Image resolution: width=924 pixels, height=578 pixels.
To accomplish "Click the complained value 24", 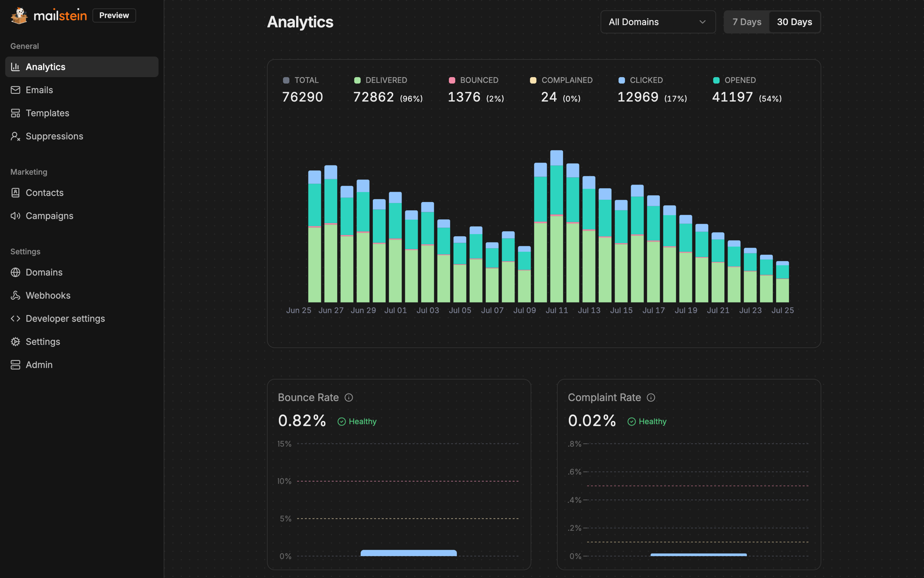I will [549, 97].
